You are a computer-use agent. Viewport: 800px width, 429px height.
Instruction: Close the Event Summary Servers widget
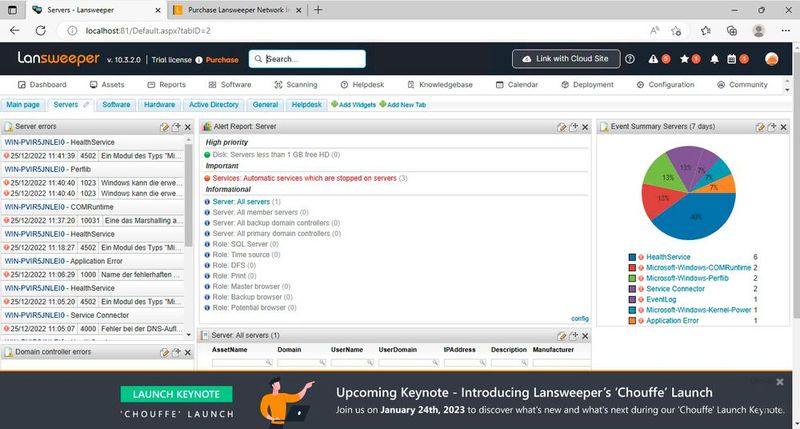[x=784, y=127]
